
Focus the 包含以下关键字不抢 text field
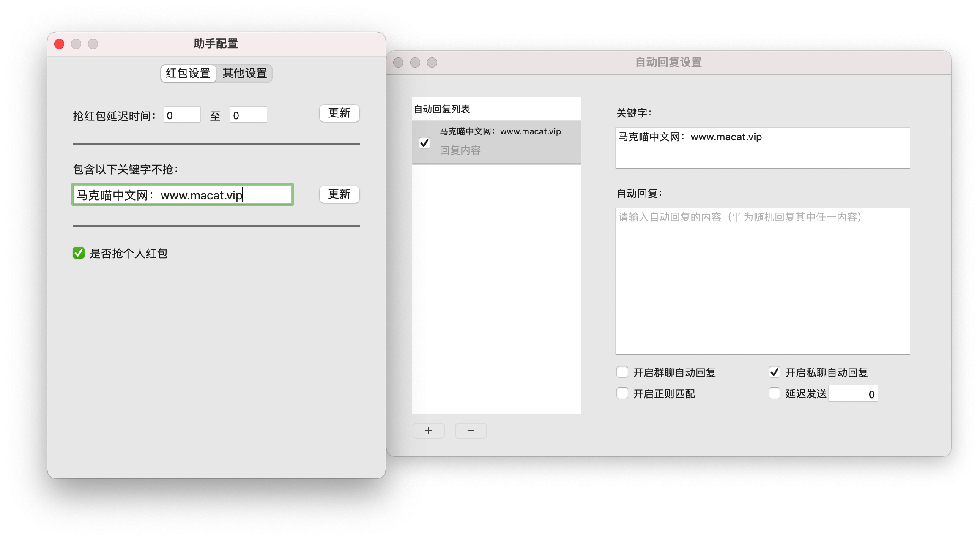(x=183, y=195)
